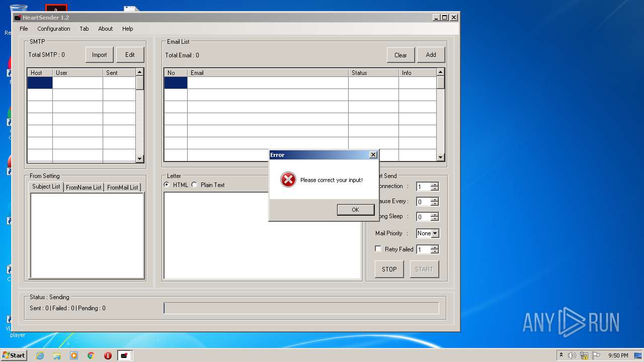
Task: Click the STOP button
Action: 389,269
